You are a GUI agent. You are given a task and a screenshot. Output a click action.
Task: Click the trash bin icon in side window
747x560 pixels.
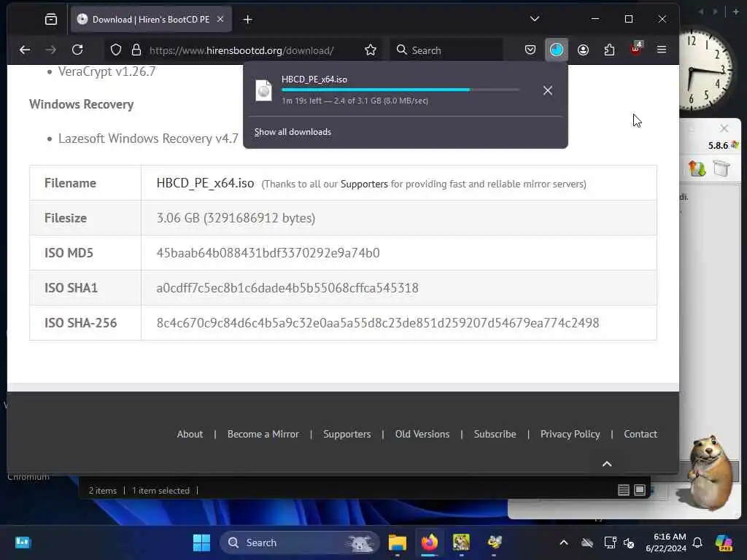[x=721, y=168]
